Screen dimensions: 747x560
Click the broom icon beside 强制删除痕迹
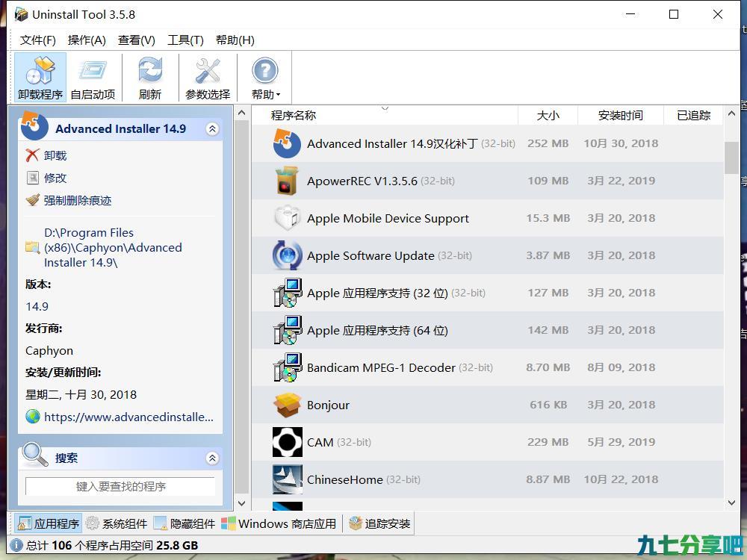coord(32,200)
